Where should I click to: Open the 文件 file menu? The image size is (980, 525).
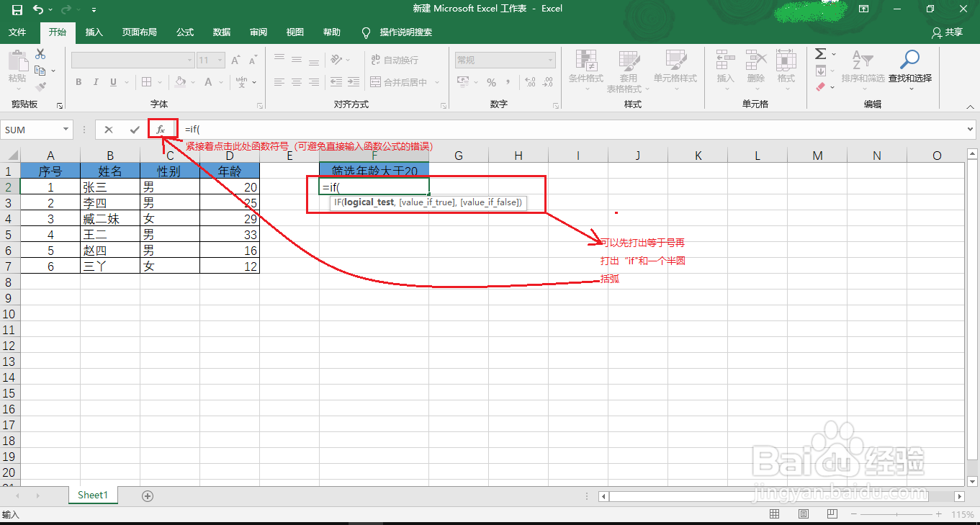tap(17, 32)
